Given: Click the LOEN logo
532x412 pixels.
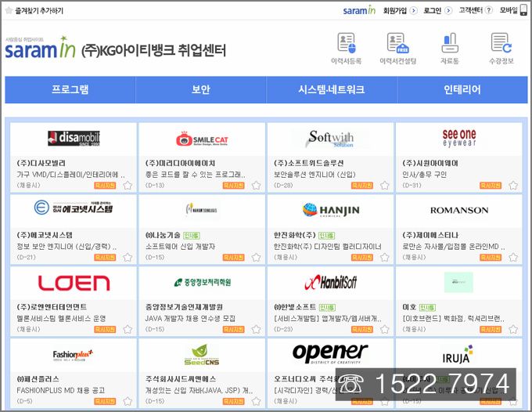Looking at the screenshot, I should [x=74, y=283].
